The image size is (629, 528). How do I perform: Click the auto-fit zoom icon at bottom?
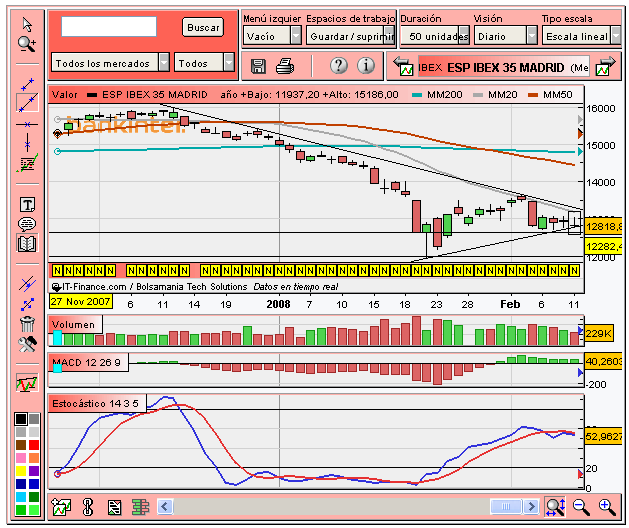555,507
